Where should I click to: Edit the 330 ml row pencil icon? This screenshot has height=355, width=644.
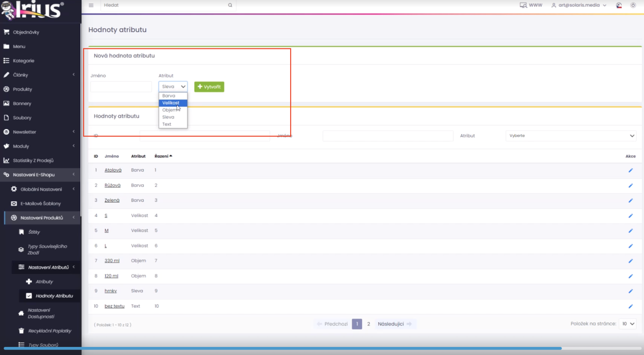(631, 261)
